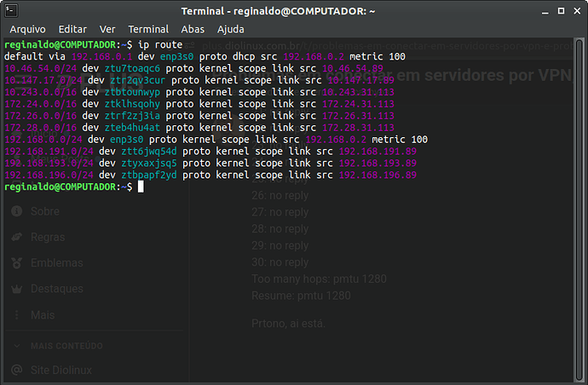Open Emblemas in the background browser sidebar
The width and height of the screenshot is (588, 385).
point(56,263)
